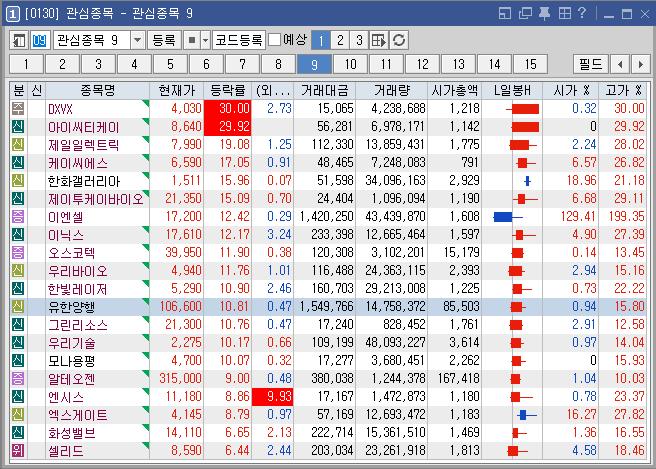Screen dimensions: 656x469
Task: Click the 증 icon in 알테오젠 row
Action: (18, 379)
